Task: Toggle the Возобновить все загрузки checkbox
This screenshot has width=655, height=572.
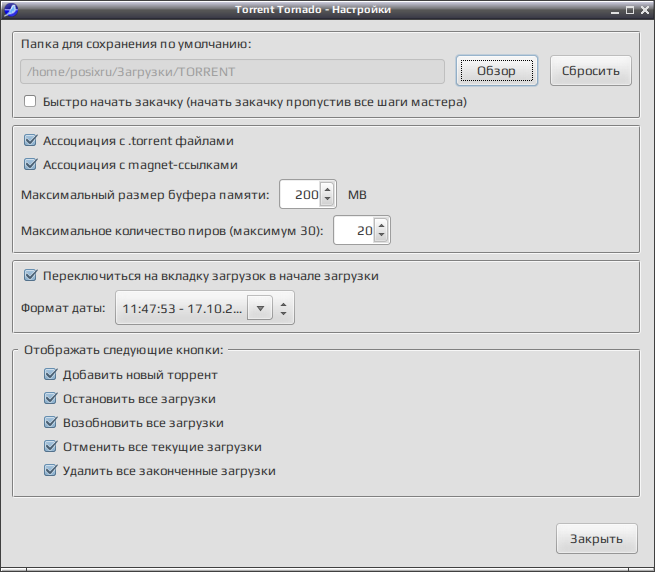Action: coord(50,422)
